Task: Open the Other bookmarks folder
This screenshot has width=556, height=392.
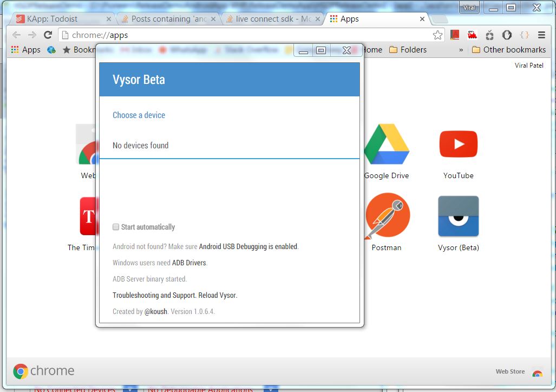Action: 509,50
